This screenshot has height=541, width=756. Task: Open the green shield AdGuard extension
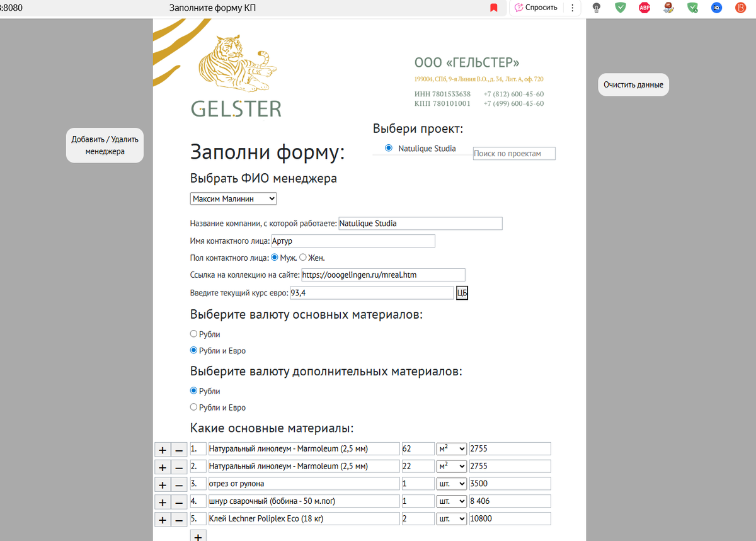[x=621, y=8]
